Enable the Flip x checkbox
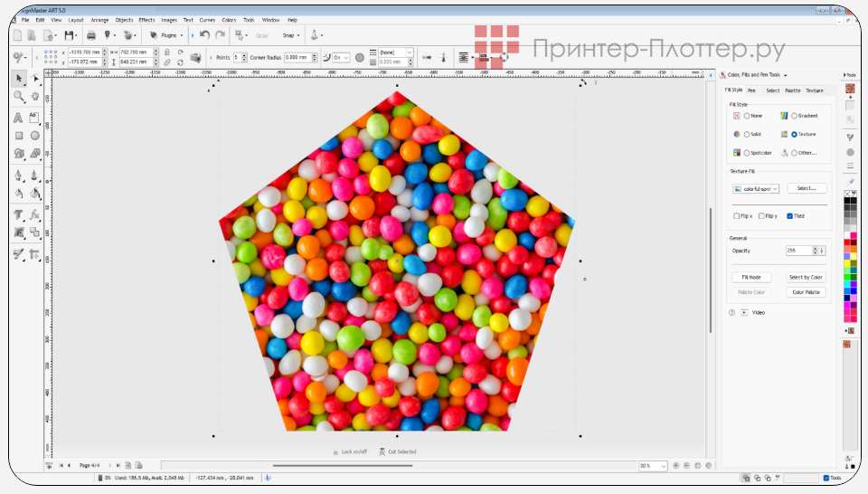Viewport: 868px width, 494px height. pyautogui.click(x=736, y=216)
